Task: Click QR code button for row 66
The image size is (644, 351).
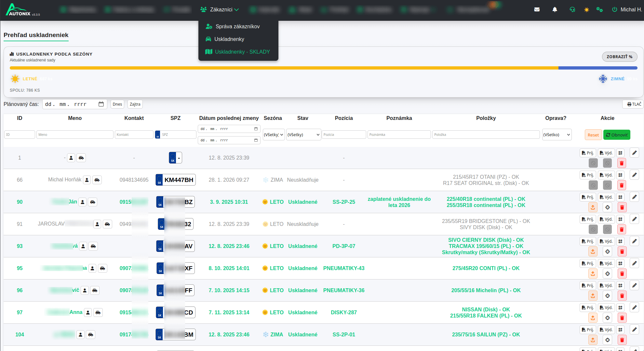Action: [x=621, y=175]
